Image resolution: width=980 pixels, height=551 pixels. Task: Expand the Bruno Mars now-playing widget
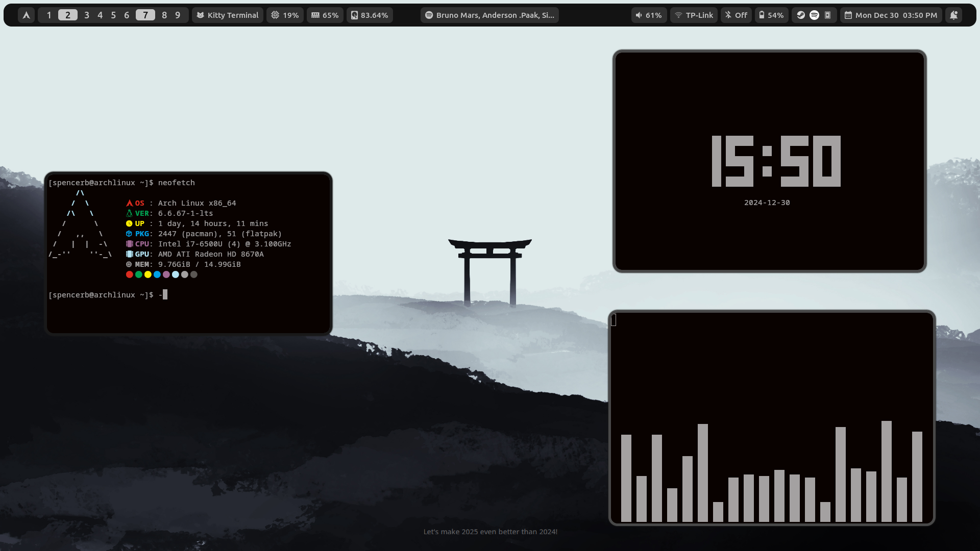pyautogui.click(x=489, y=15)
